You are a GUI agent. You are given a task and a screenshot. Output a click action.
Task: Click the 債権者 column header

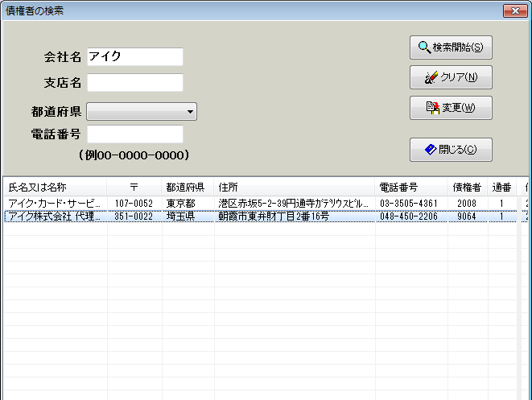click(x=467, y=188)
